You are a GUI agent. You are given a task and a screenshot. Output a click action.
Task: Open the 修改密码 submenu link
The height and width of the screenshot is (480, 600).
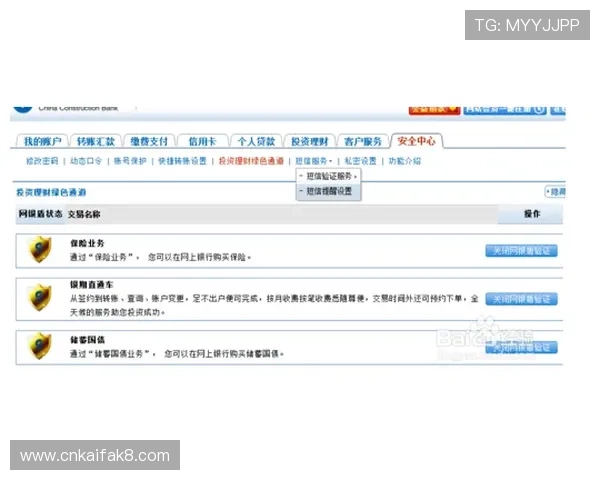pyautogui.click(x=42, y=161)
